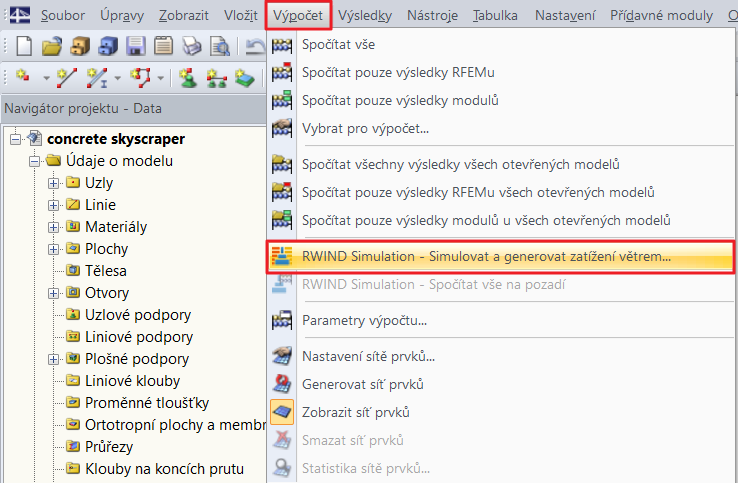Create a new model with the blank page icon

click(24, 46)
